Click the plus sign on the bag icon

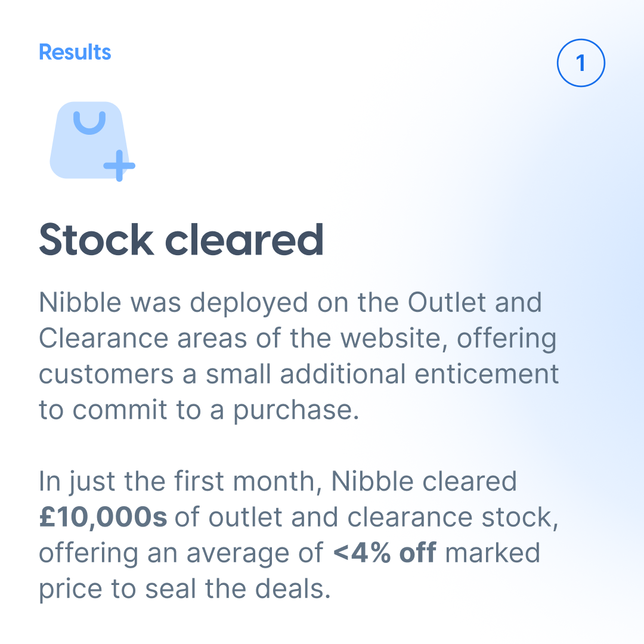(119, 166)
